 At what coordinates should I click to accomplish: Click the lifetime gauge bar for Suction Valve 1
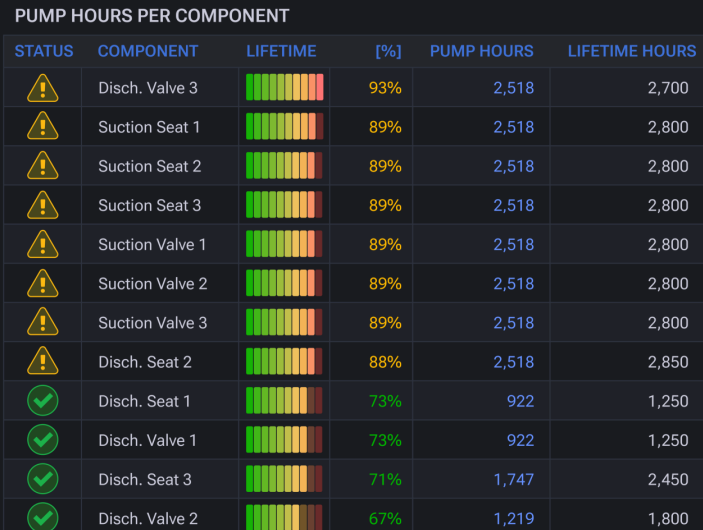(x=284, y=244)
